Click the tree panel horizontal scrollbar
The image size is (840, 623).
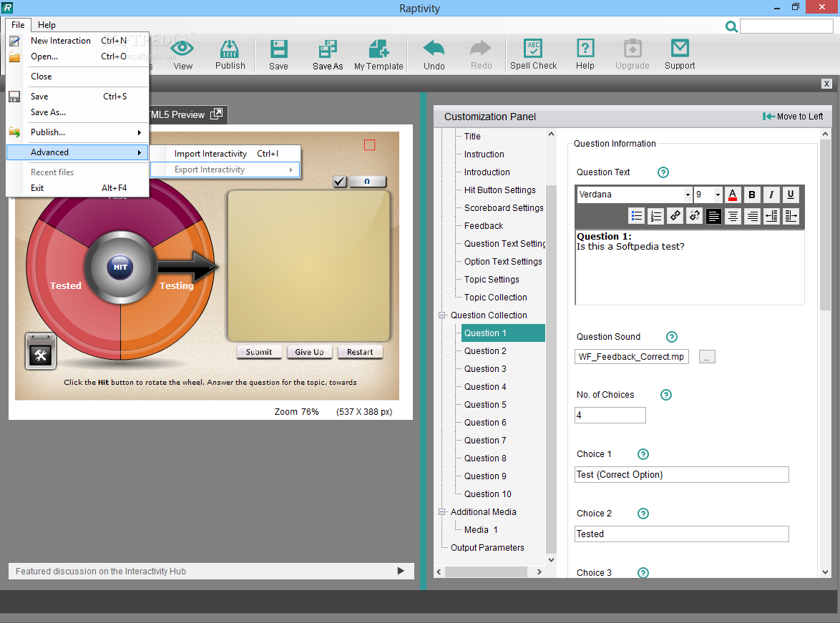[x=486, y=572]
